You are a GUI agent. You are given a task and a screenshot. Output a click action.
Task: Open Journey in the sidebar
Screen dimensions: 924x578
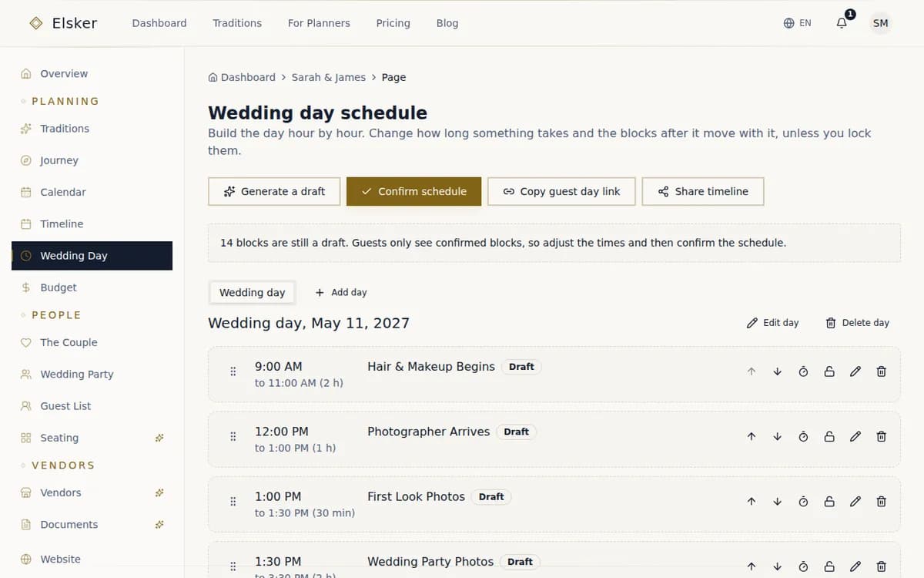tap(92, 160)
